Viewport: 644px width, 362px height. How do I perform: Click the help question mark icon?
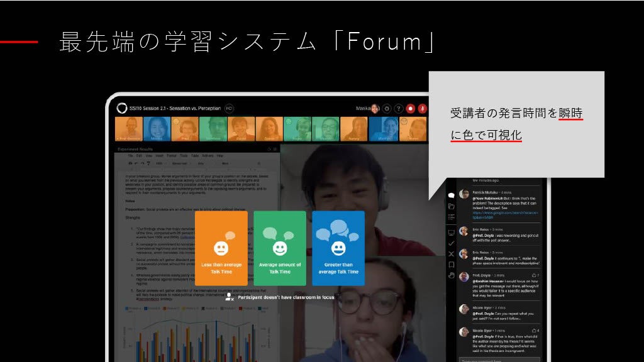[x=397, y=108]
